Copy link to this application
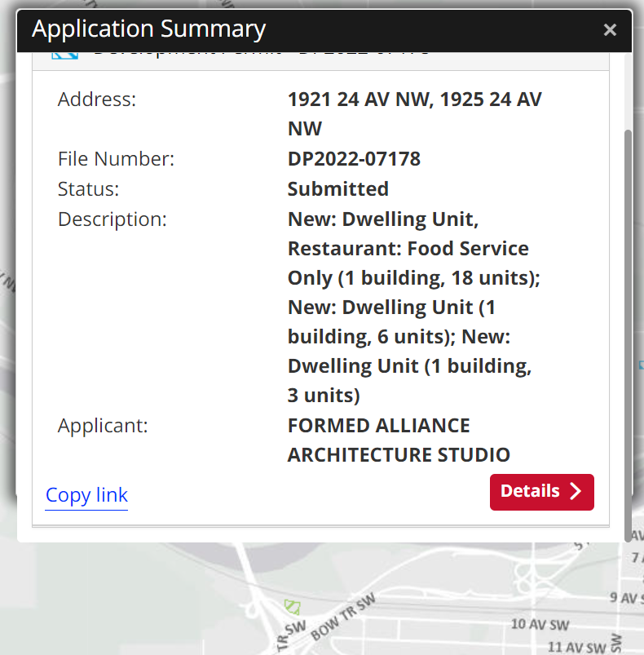 point(86,495)
